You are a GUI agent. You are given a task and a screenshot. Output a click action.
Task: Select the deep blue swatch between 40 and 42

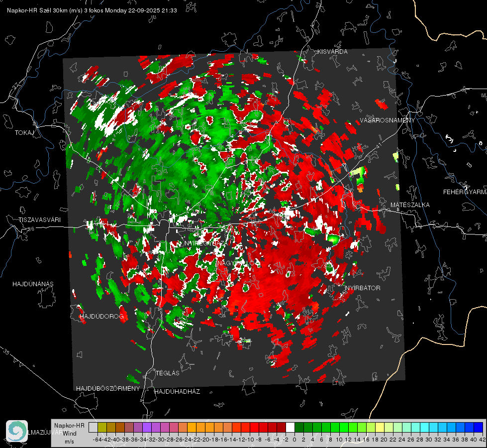(x=479, y=427)
